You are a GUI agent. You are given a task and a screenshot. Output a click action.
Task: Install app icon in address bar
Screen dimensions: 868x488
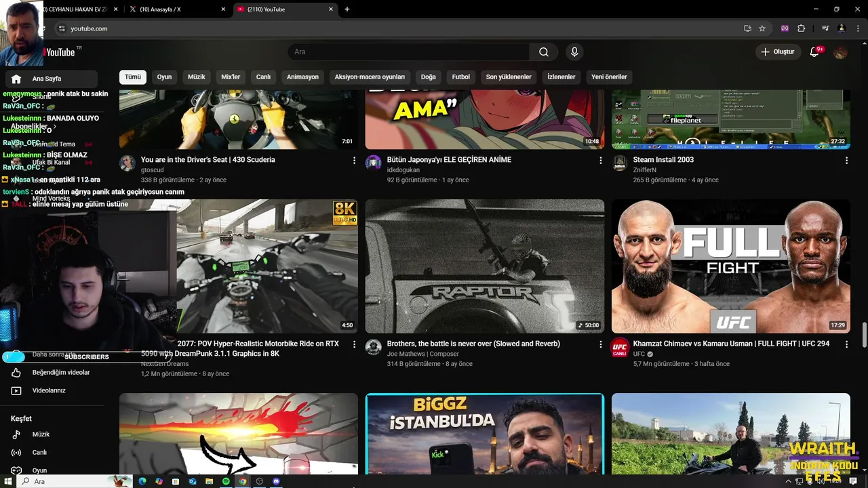tap(747, 28)
